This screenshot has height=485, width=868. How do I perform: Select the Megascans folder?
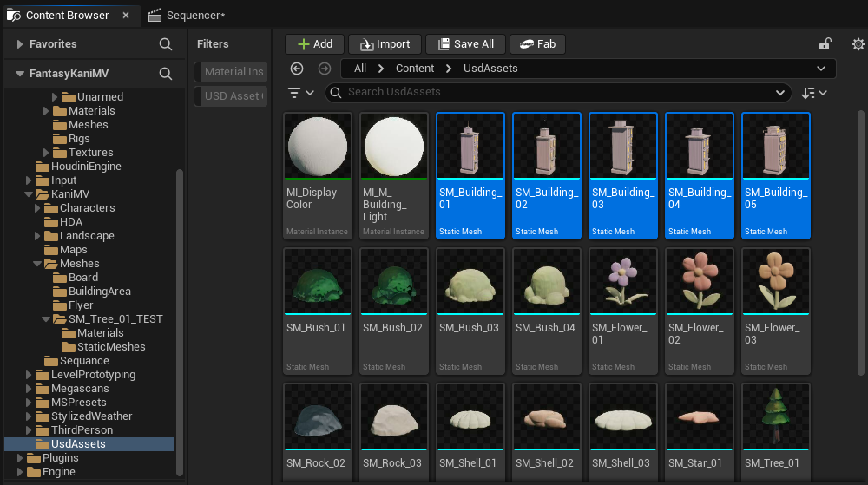coord(72,389)
